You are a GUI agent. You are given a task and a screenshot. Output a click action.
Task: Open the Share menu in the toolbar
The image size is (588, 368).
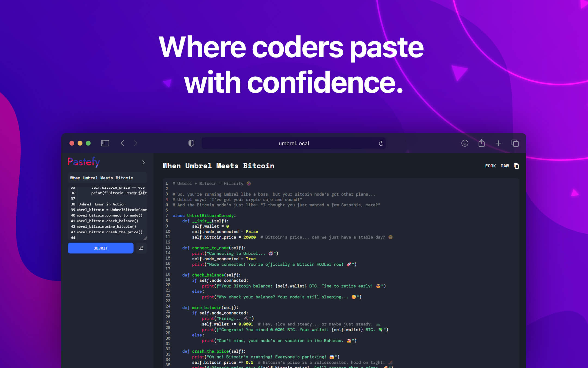(x=482, y=143)
